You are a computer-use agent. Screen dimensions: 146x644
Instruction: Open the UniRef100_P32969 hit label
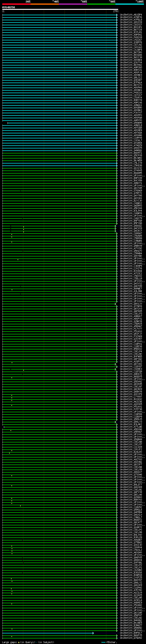click(131, 337)
